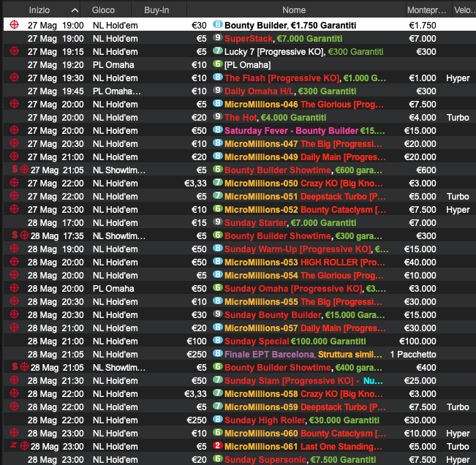Click knockout target icon on MicroMillions-051 row

[15, 196]
